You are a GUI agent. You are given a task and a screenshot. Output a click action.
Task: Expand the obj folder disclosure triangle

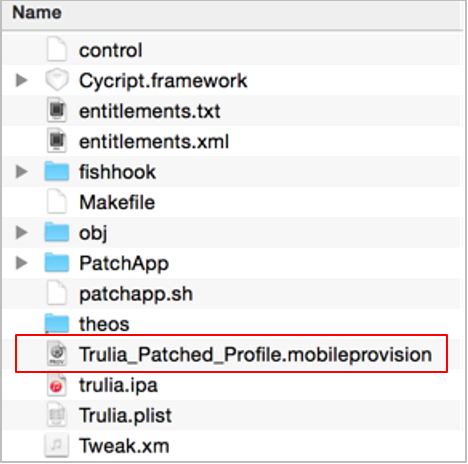click(x=22, y=233)
